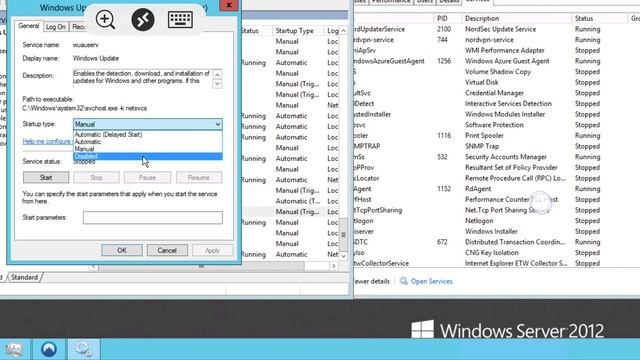Click the Open Services link
The width and height of the screenshot is (640, 360).
click(431, 281)
